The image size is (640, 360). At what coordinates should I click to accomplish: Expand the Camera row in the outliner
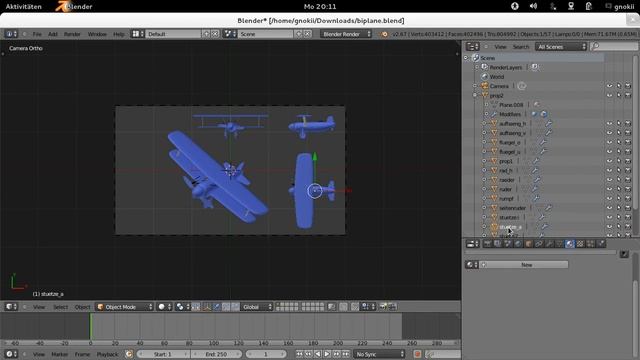pos(475,86)
